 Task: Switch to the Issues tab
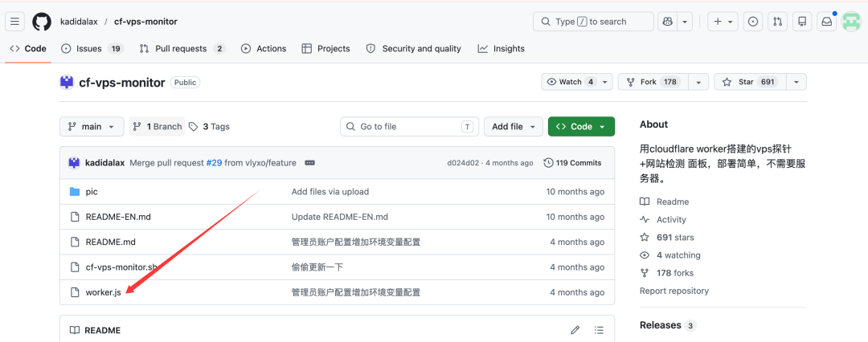(92, 49)
